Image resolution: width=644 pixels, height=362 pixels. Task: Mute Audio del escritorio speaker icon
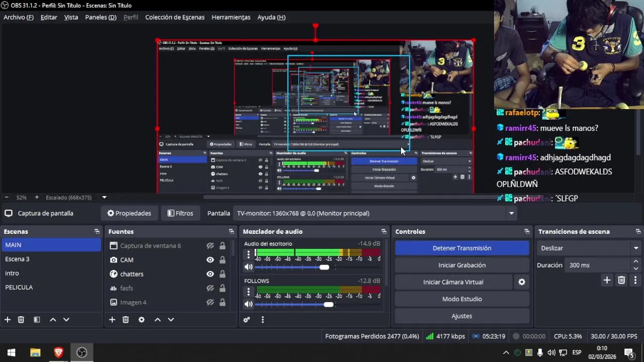tap(249, 267)
